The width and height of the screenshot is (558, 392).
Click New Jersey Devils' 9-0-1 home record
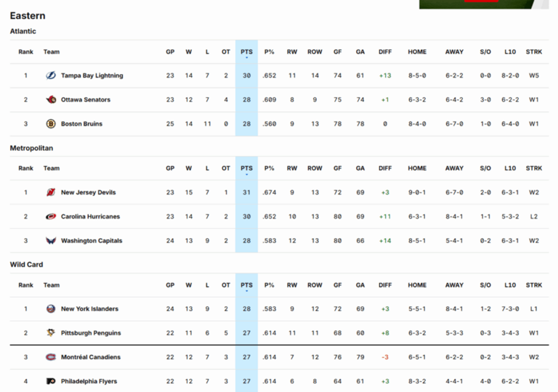[x=417, y=192]
